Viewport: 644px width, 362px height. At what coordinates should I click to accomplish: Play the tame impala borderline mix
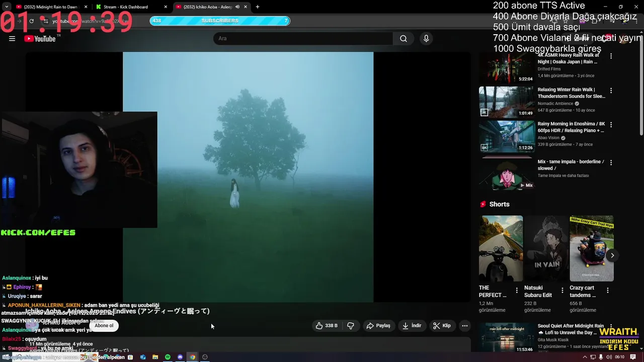point(506,173)
